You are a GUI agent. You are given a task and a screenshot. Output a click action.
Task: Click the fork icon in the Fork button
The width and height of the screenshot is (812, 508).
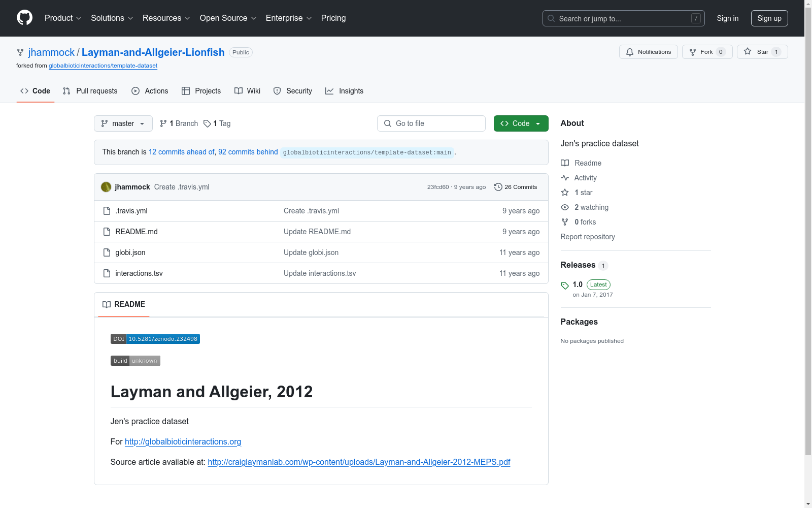[x=693, y=52]
